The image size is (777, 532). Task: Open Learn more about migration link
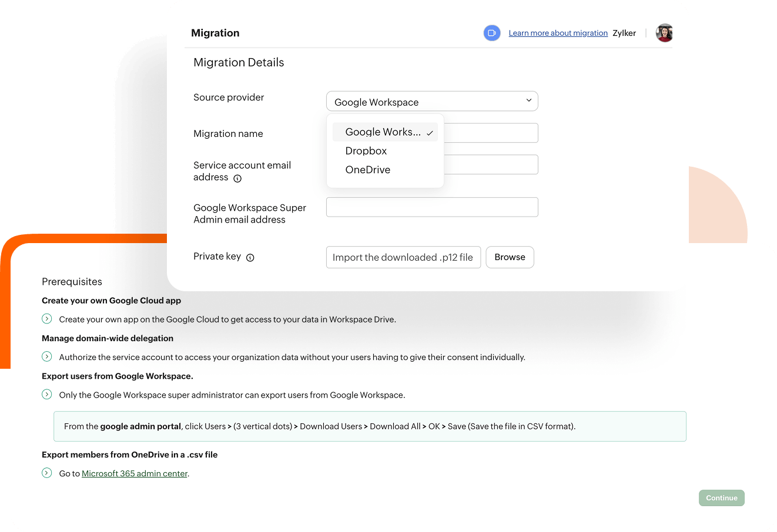tap(558, 33)
